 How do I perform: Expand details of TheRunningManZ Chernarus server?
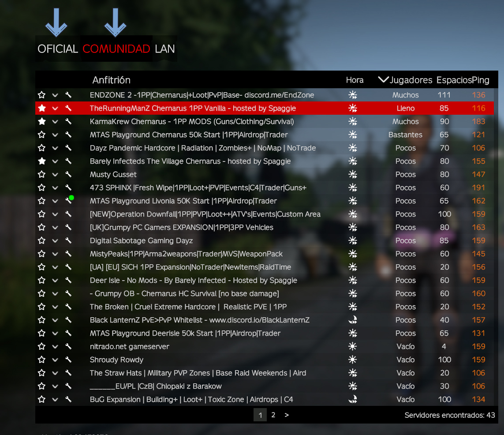55,109
